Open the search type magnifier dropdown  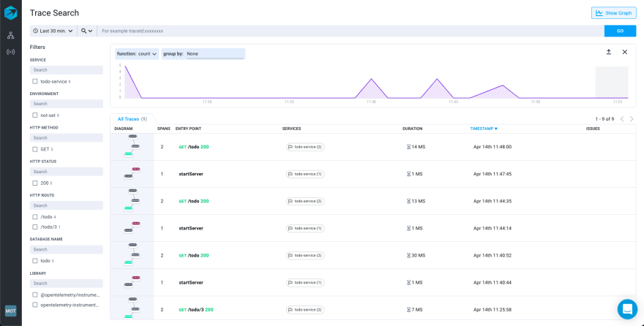[x=86, y=31]
